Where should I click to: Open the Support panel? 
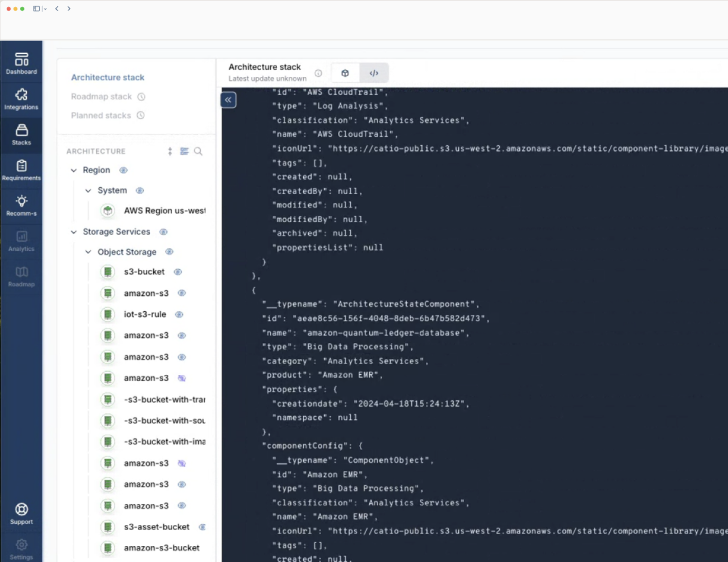21,512
